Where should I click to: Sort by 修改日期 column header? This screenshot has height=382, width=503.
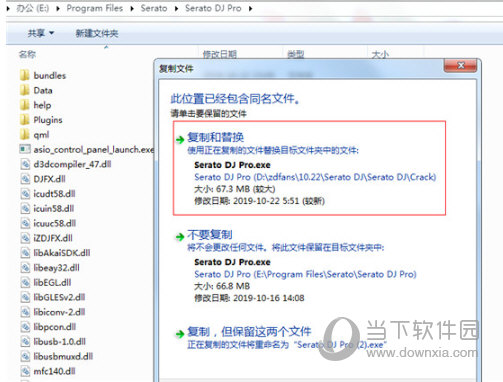click(x=220, y=54)
